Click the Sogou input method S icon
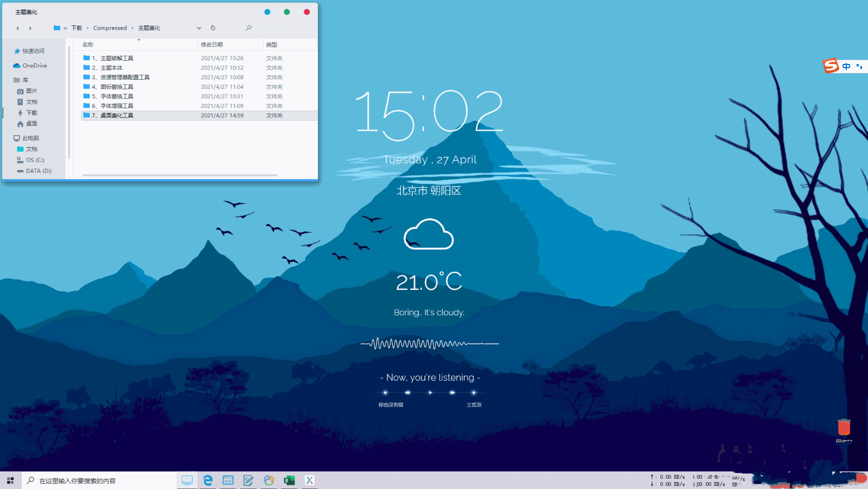Screen dimensions: 868x489 [831, 66]
